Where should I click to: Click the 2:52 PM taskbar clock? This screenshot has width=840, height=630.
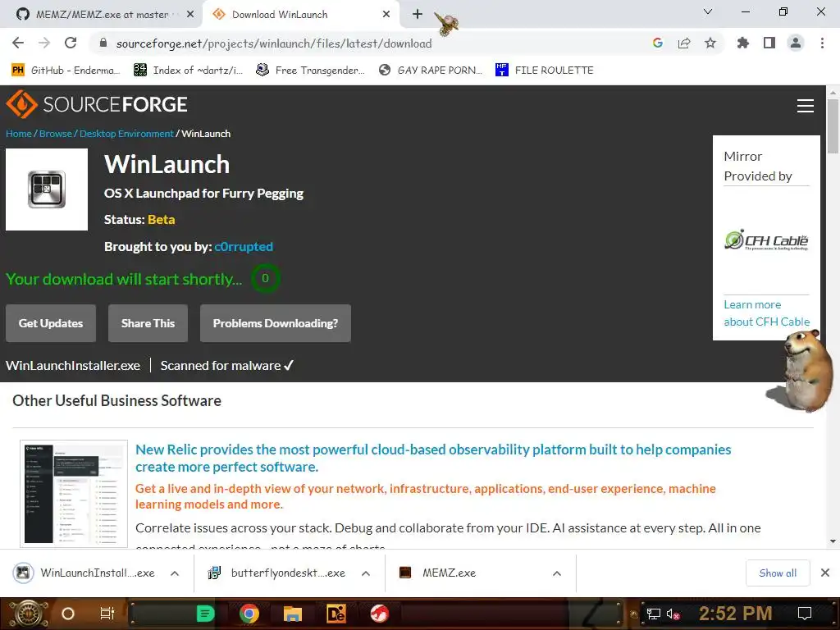coord(736,614)
